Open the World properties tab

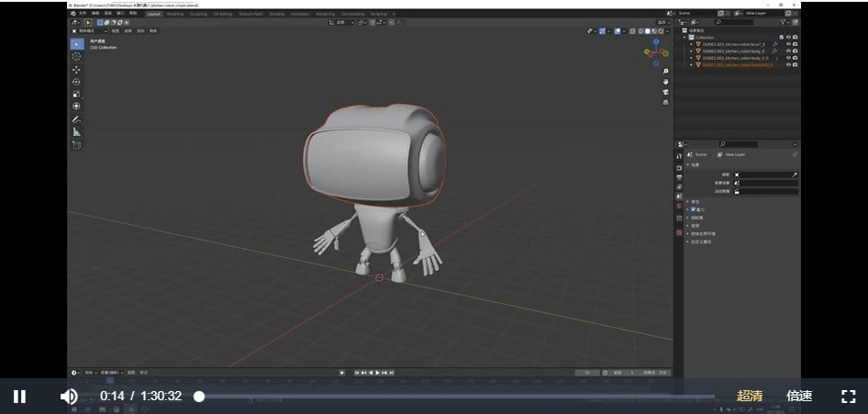click(x=679, y=206)
